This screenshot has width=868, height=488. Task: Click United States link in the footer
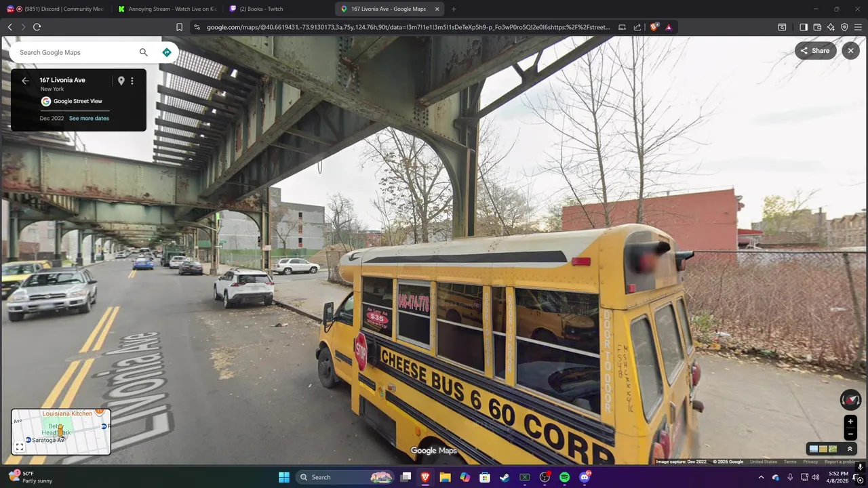(763, 462)
